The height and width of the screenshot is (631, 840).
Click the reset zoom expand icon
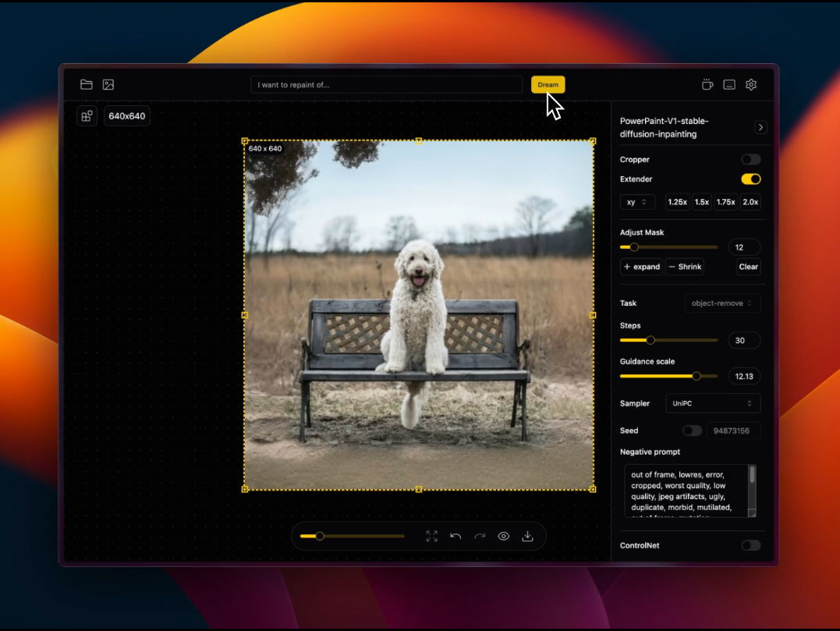432,536
